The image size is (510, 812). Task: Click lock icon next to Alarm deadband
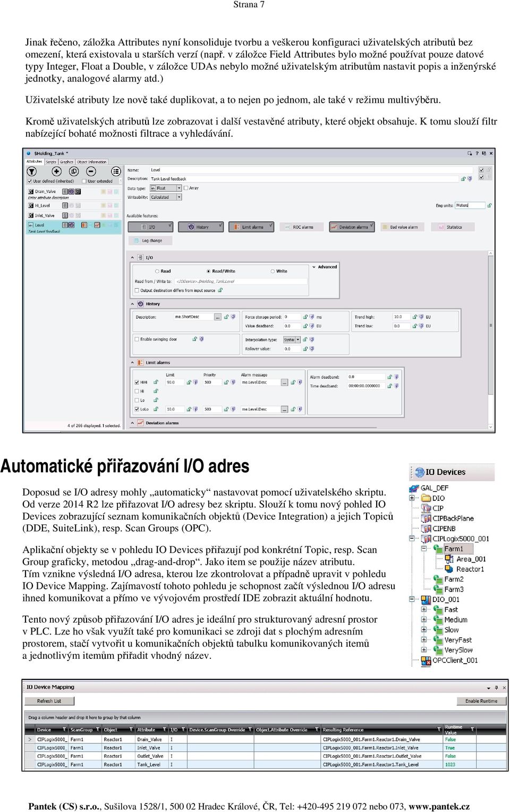(389, 377)
